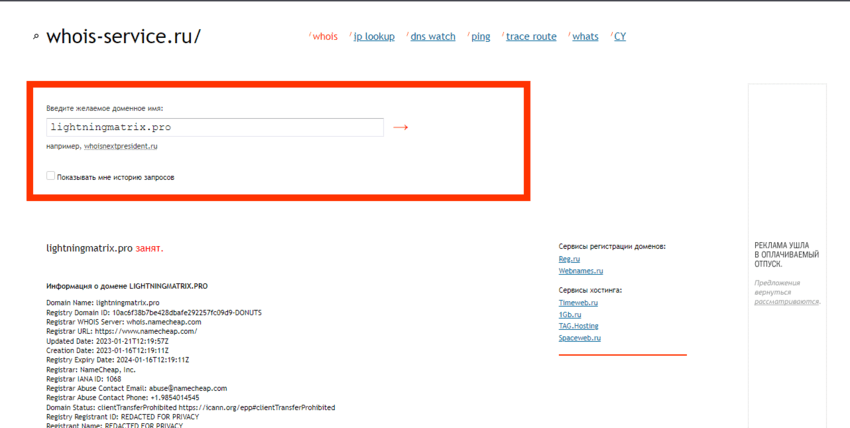Image resolution: width=850 pixels, height=428 pixels.
Task: Follow the 1Gb.ru hosting link
Action: point(569,314)
